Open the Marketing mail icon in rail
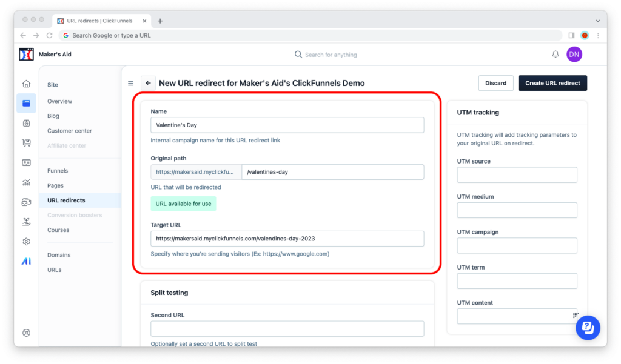 pos(26,202)
